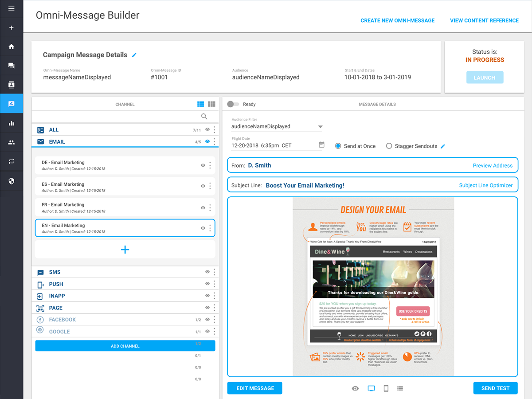Switch channel panel to list view
Viewport: 532px width, 399px height.
(x=201, y=104)
